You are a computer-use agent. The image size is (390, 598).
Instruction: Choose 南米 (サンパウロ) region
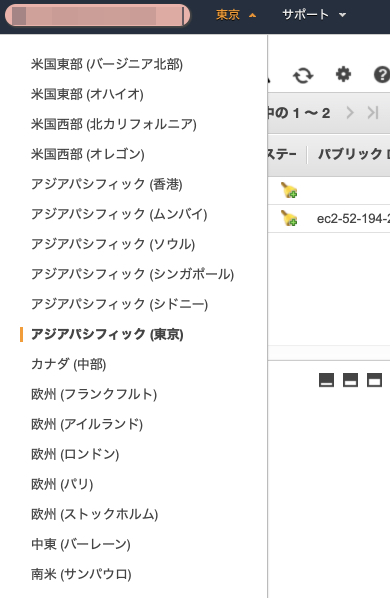pyautogui.click(x=81, y=574)
